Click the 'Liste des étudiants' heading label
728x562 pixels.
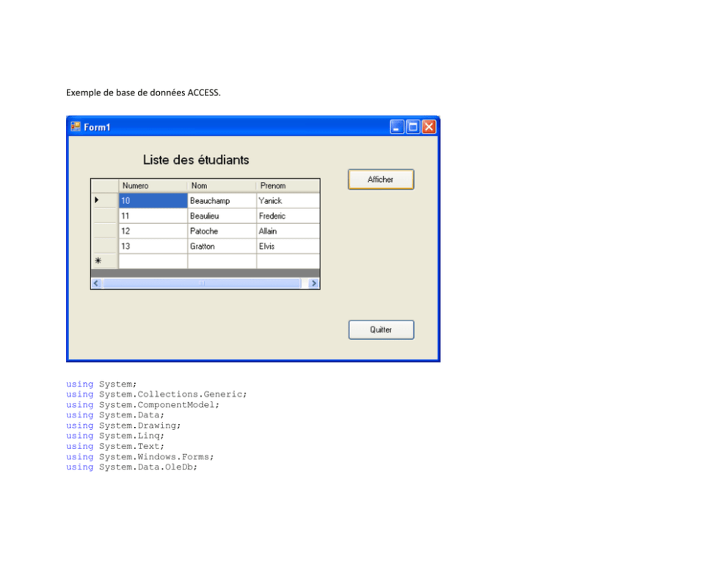click(x=196, y=160)
